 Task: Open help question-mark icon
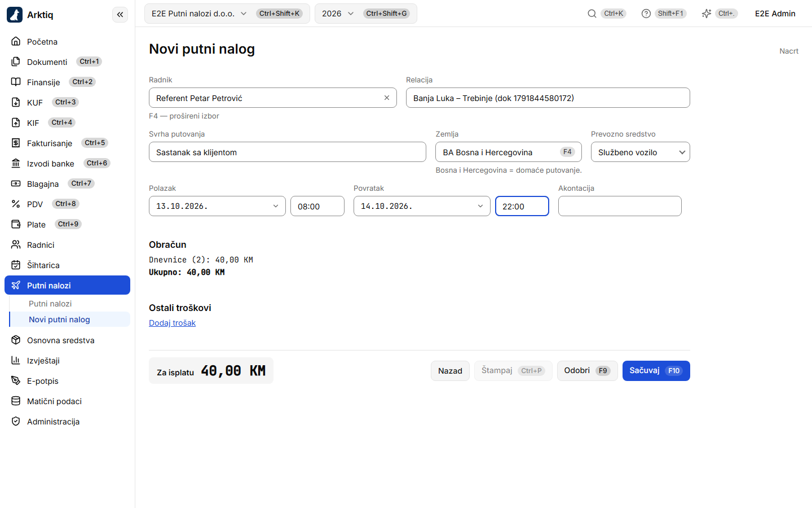tap(646, 14)
